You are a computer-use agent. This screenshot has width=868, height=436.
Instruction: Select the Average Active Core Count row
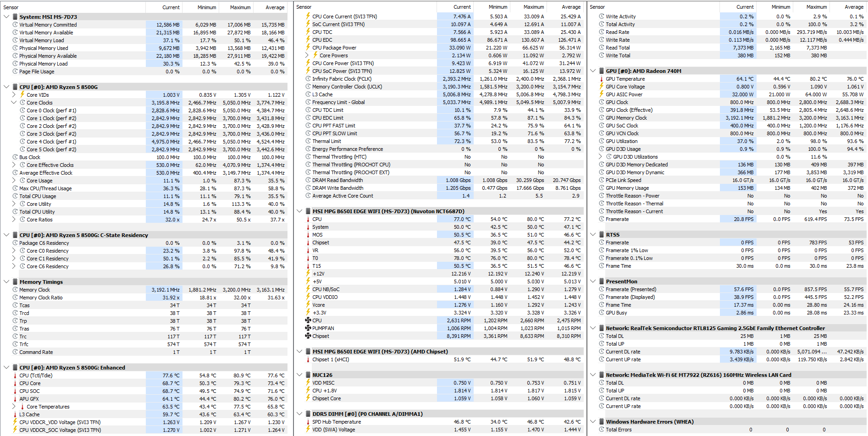tap(439, 196)
